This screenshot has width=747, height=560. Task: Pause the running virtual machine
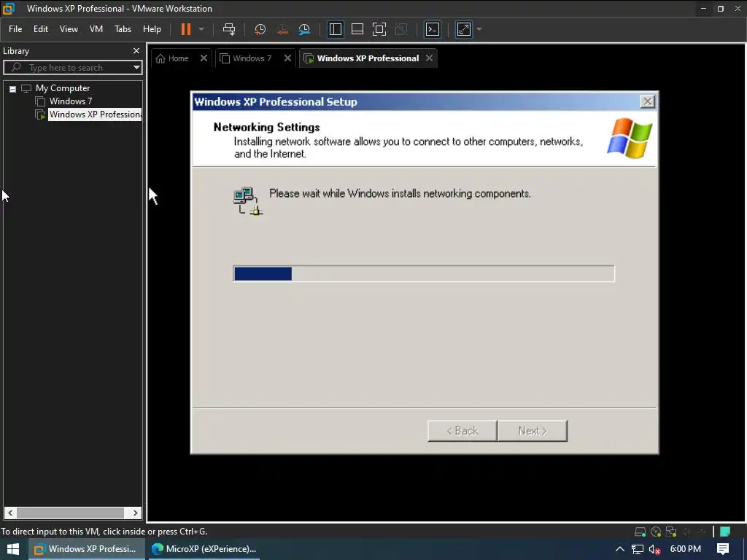click(186, 29)
